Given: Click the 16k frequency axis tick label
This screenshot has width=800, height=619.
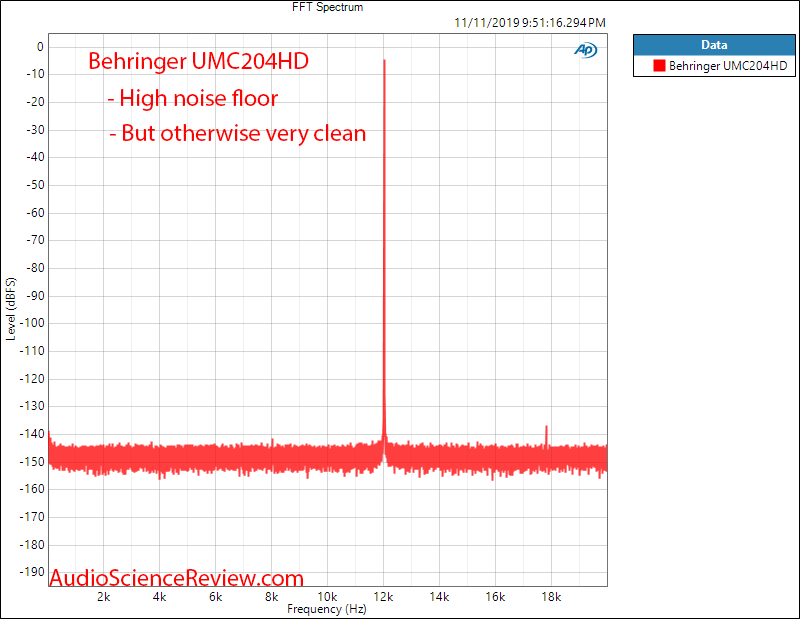Looking at the screenshot, I should coord(495,597).
